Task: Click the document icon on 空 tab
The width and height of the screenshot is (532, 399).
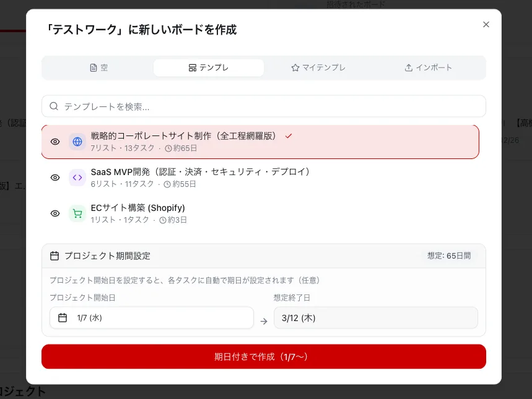Action: pos(94,68)
